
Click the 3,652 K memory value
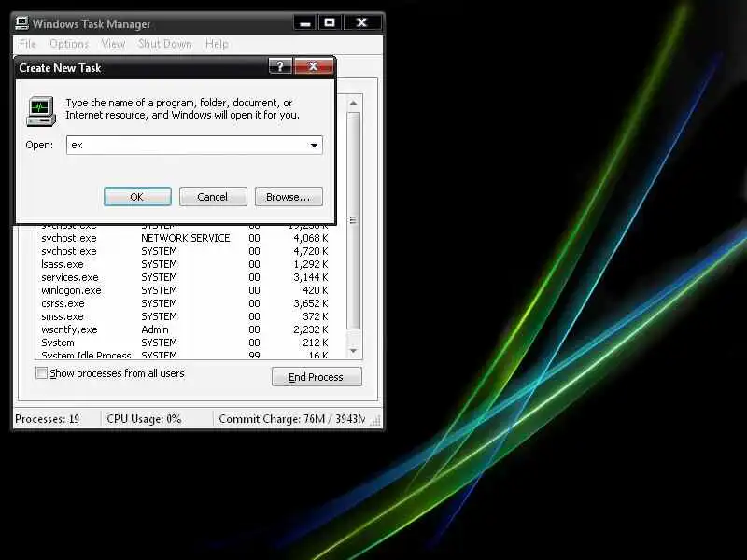coord(311,303)
